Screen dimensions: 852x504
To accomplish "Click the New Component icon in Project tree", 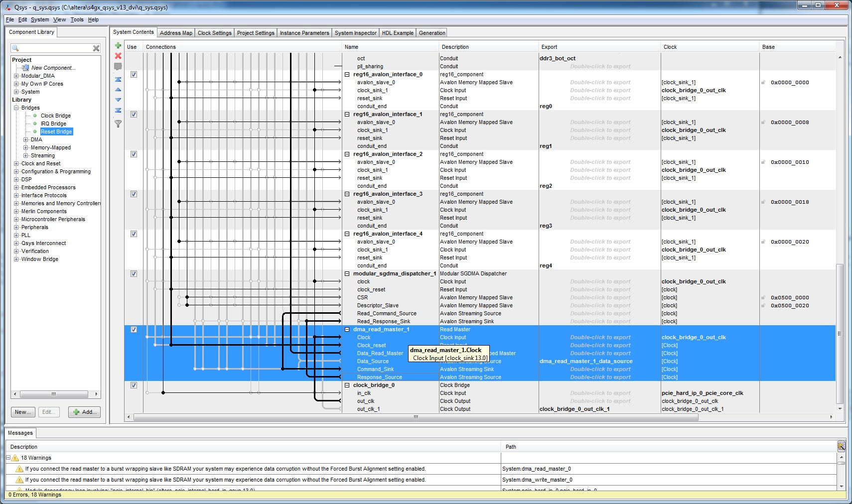I will 25,68.
